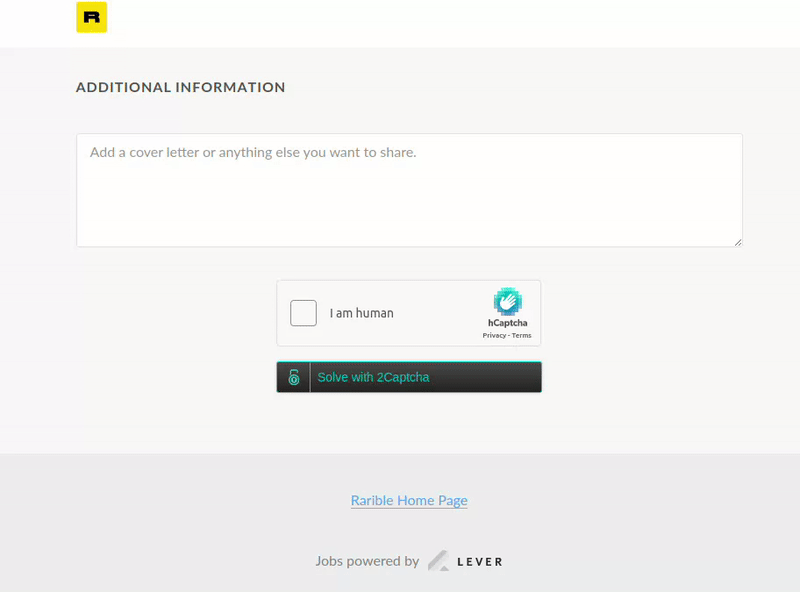Image resolution: width=800 pixels, height=592 pixels.
Task: Click the text area resize handle
Action: [738, 242]
